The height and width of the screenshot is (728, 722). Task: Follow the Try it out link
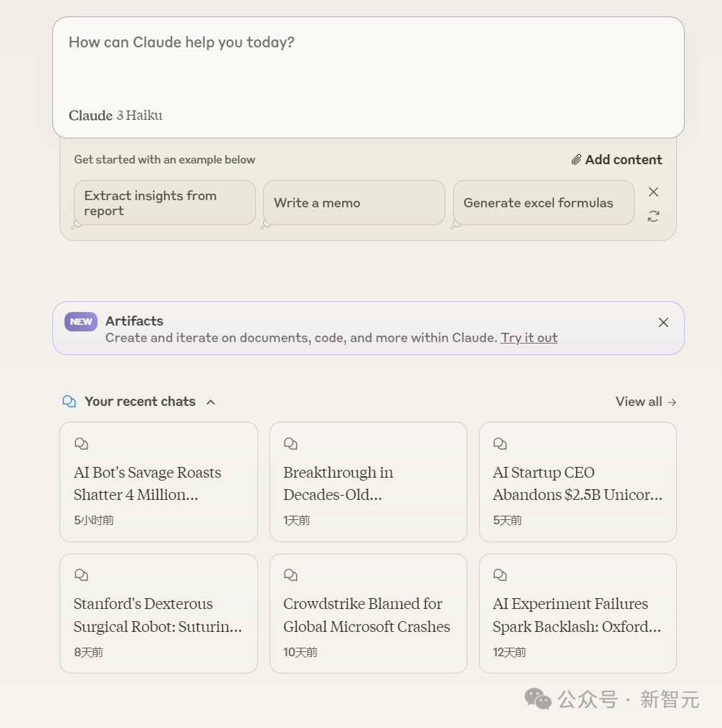point(529,338)
